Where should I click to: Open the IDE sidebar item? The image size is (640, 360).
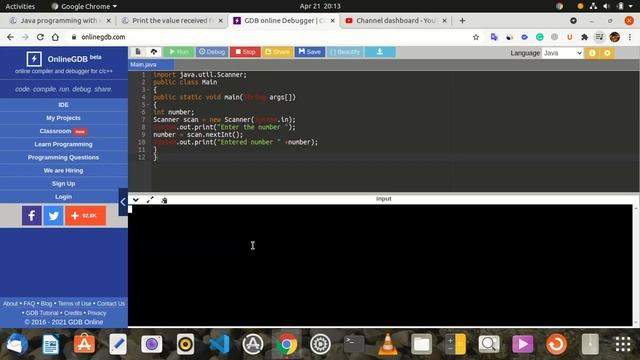(x=63, y=105)
